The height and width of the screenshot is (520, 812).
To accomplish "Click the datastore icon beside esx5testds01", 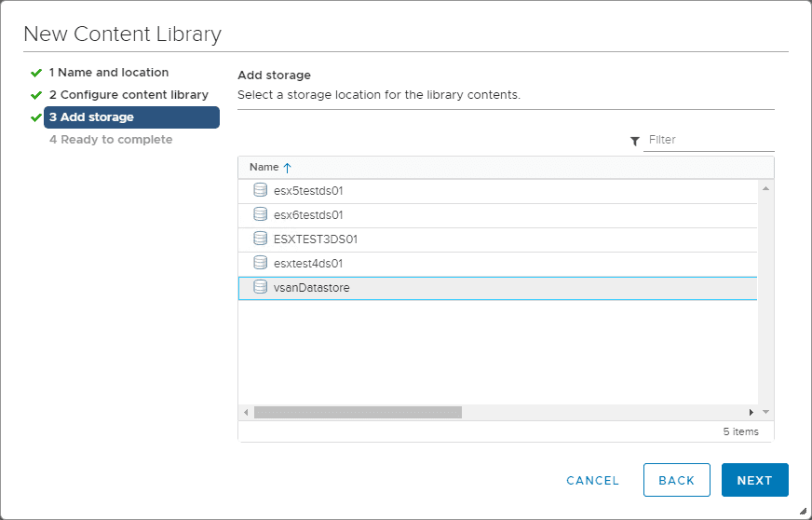I will [261, 190].
